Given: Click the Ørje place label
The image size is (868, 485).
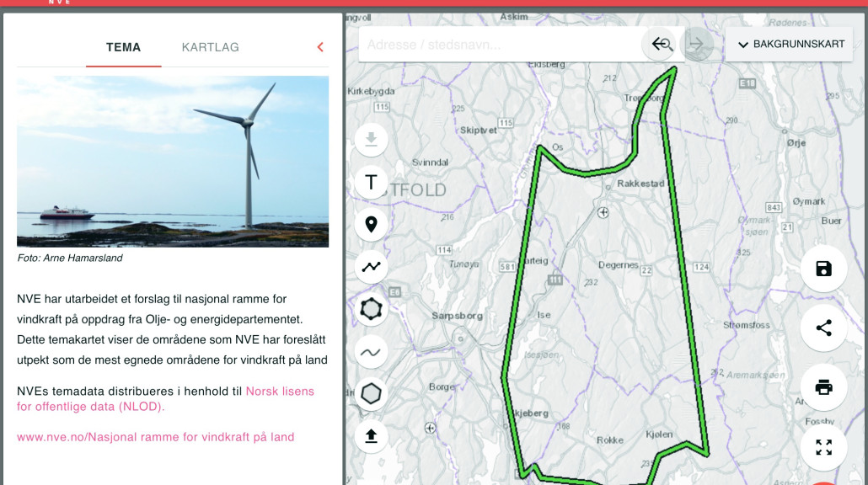Looking at the screenshot, I should pyautogui.click(x=796, y=142).
